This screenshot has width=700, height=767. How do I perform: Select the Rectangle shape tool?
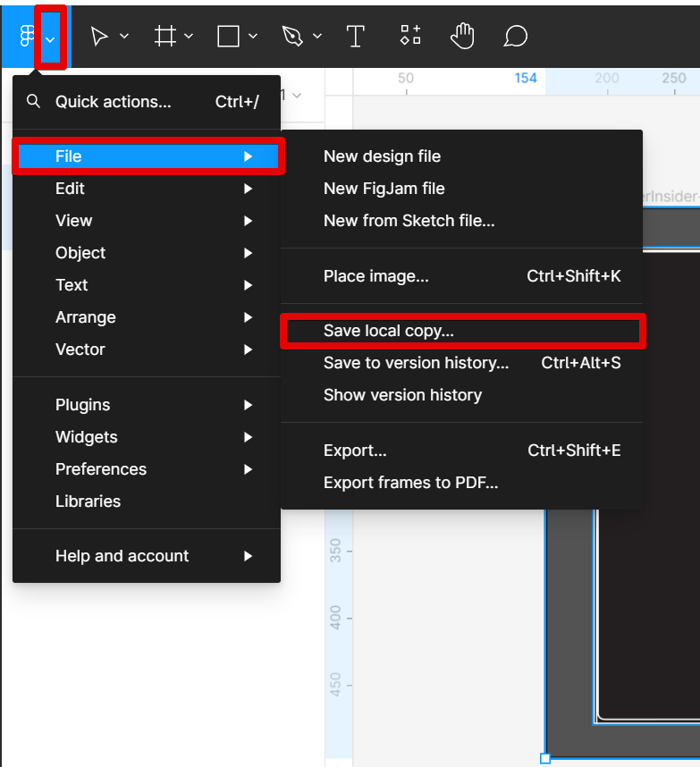point(229,37)
